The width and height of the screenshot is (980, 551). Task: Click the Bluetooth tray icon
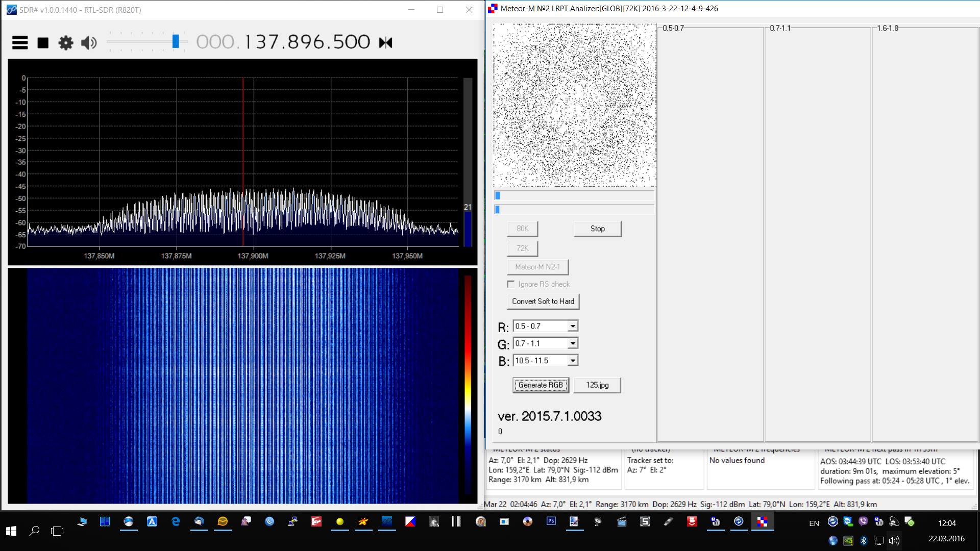pyautogui.click(x=864, y=540)
